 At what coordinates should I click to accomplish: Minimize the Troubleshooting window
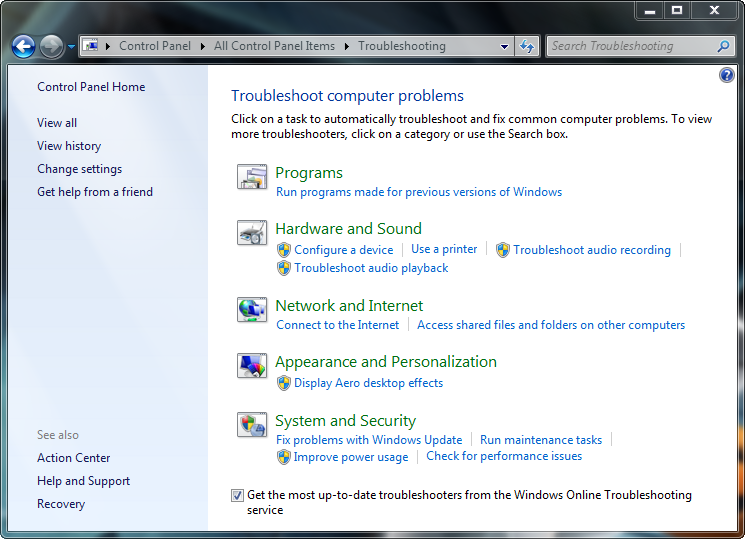(x=650, y=10)
